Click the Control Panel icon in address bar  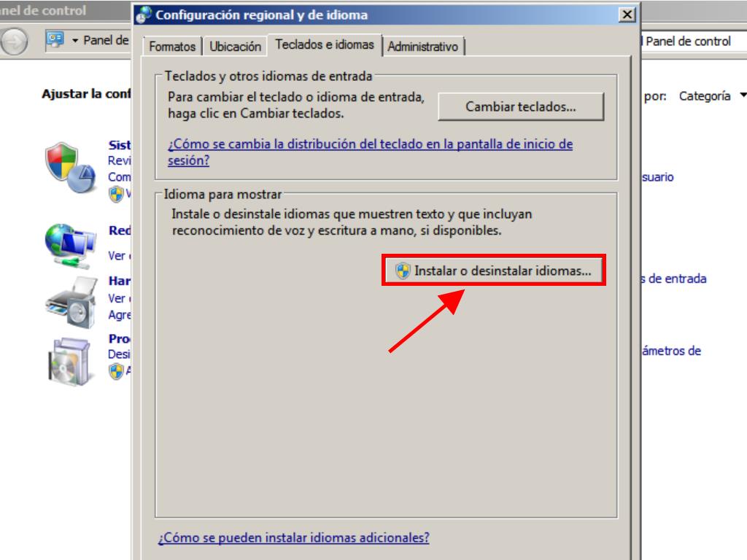[55, 40]
